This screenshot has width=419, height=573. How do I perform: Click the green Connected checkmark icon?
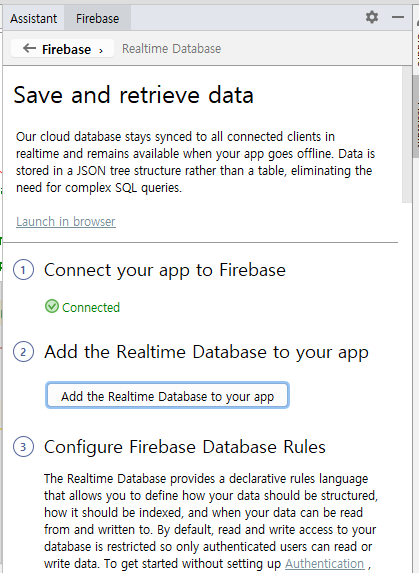(x=52, y=306)
